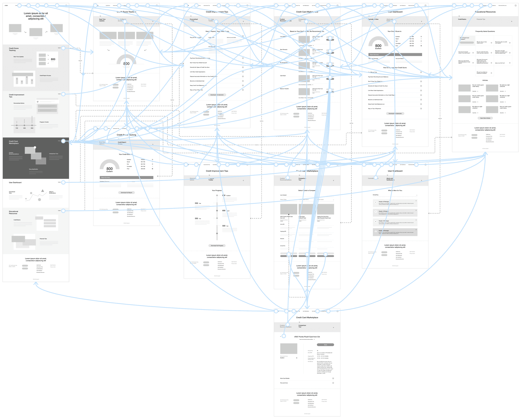The image size is (522, 420).
Task: Click the first article thumbnail under Articles
Action: click(464, 88)
